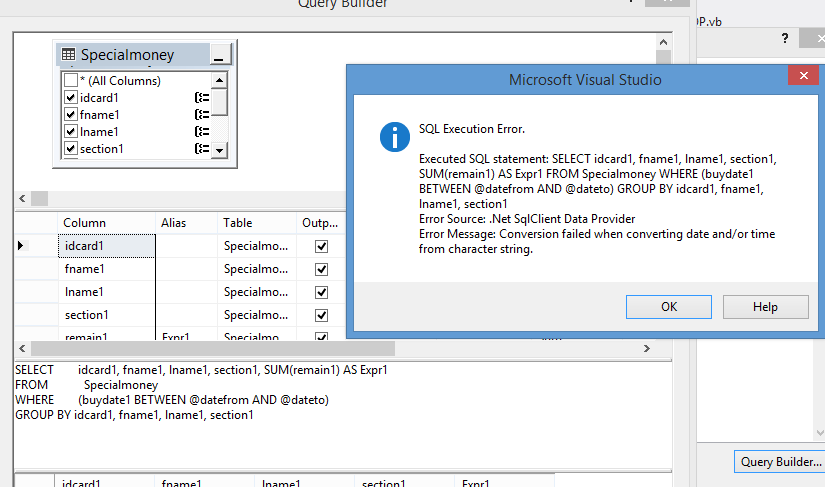Toggle Output checkbox for lname1 row
This screenshot has width=825, height=487.
click(x=321, y=292)
